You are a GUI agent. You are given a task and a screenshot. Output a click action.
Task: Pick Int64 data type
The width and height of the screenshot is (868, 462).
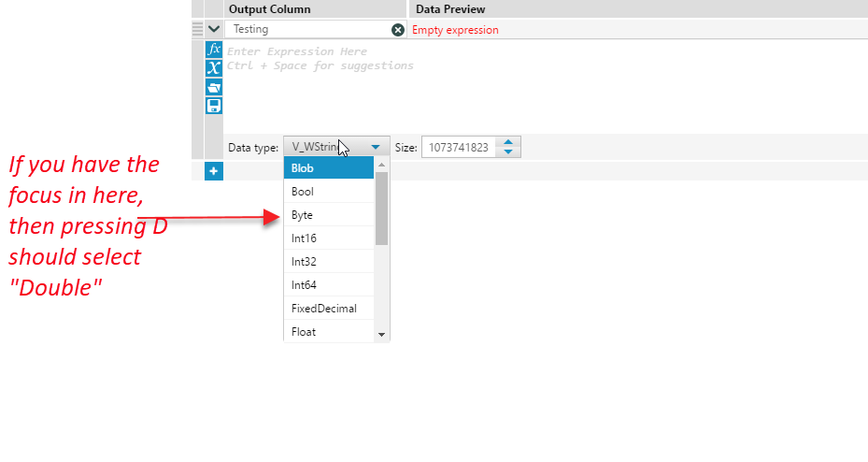pos(329,284)
